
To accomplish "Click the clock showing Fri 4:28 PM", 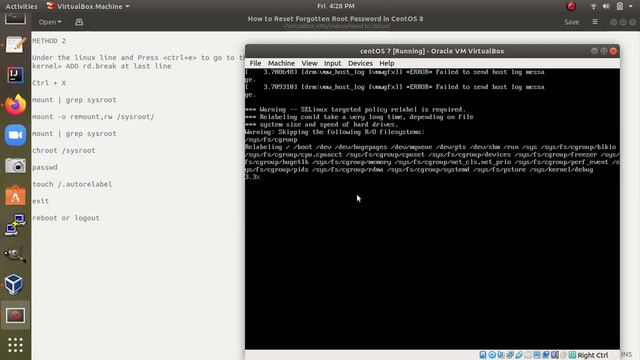I will click(336, 6).
